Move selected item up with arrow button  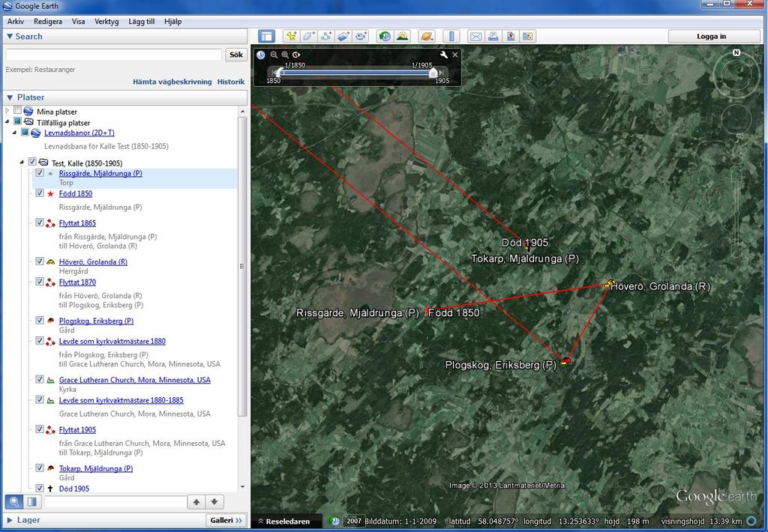point(196,502)
